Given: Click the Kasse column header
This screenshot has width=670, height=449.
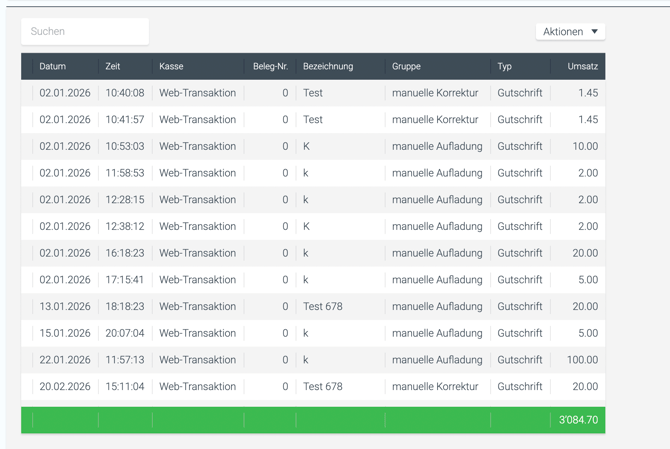Looking at the screenshot, I should tap(171, 67).
